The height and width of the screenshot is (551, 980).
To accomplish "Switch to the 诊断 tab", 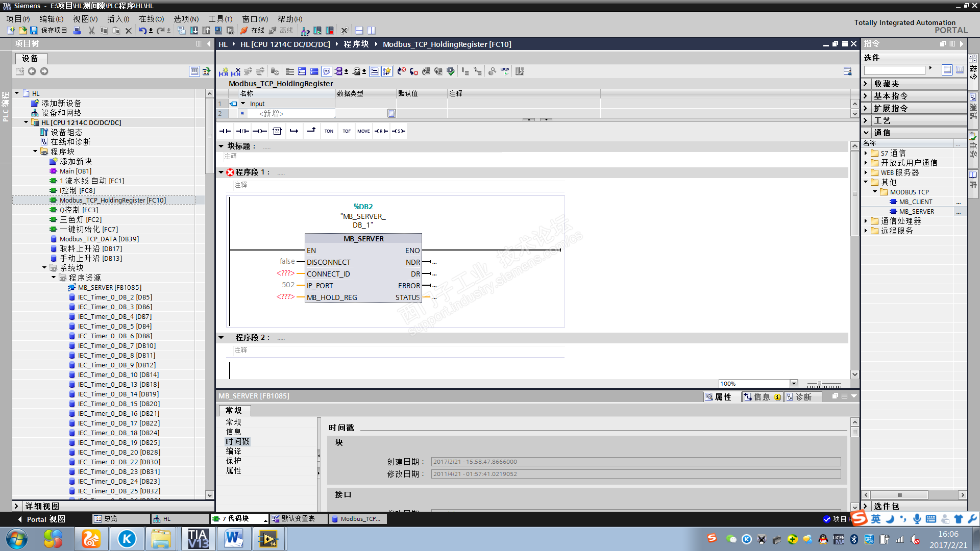I will [802, 397].
